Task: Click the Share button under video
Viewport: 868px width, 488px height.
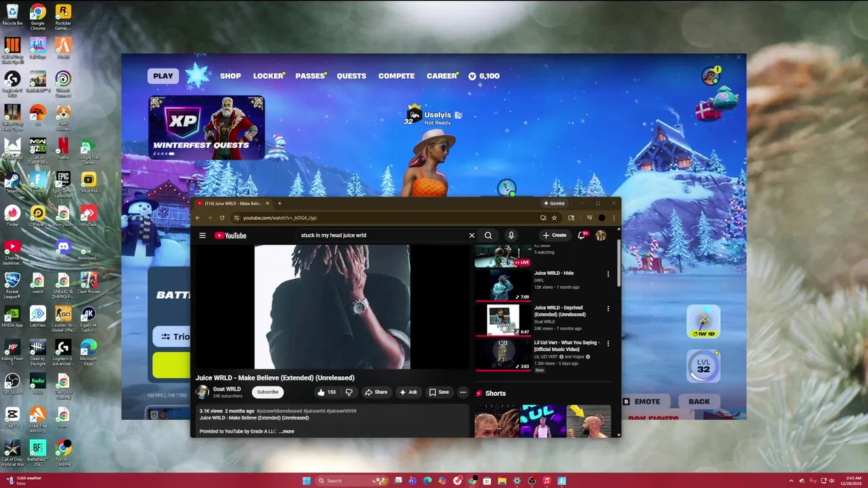Action: click(x=376, y=392)
